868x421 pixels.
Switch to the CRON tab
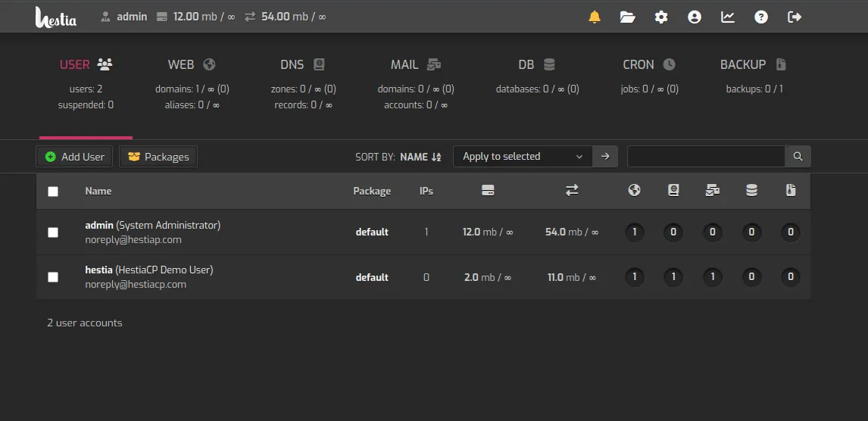649,64
